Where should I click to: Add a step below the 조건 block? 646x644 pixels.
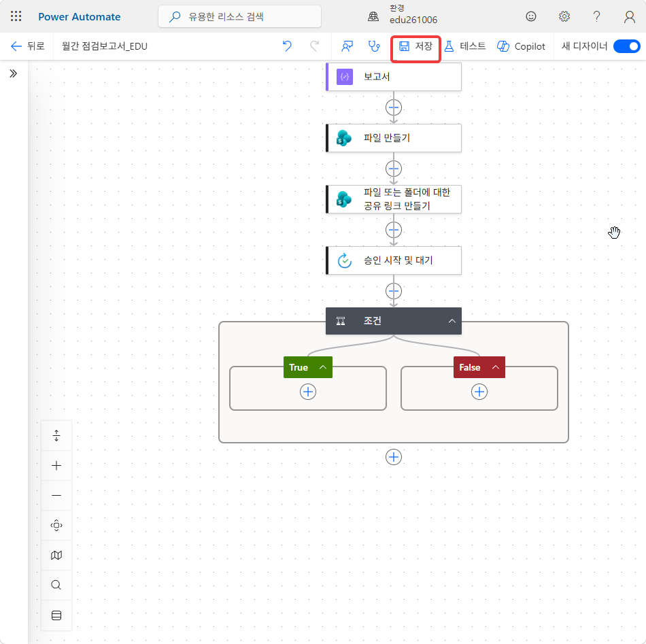pos(394,457)
